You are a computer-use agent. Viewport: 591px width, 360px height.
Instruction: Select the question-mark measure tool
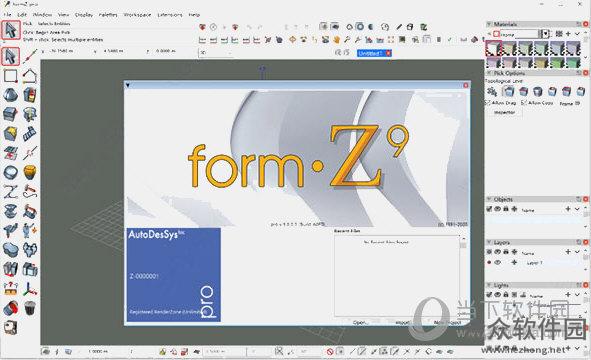point(11,289)
